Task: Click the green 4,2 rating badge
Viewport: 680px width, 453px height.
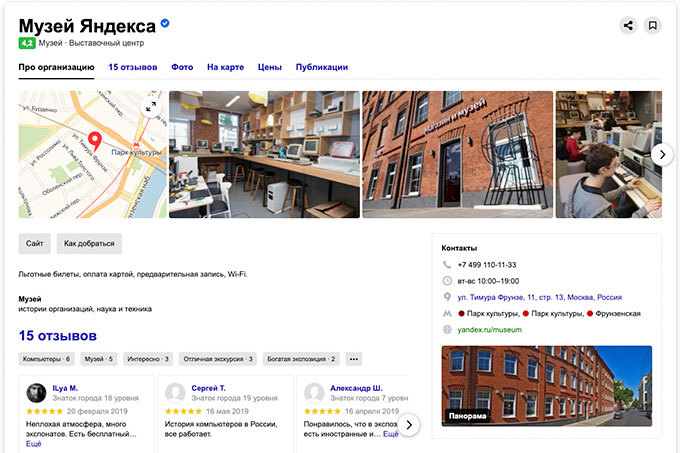Action: 27,43
